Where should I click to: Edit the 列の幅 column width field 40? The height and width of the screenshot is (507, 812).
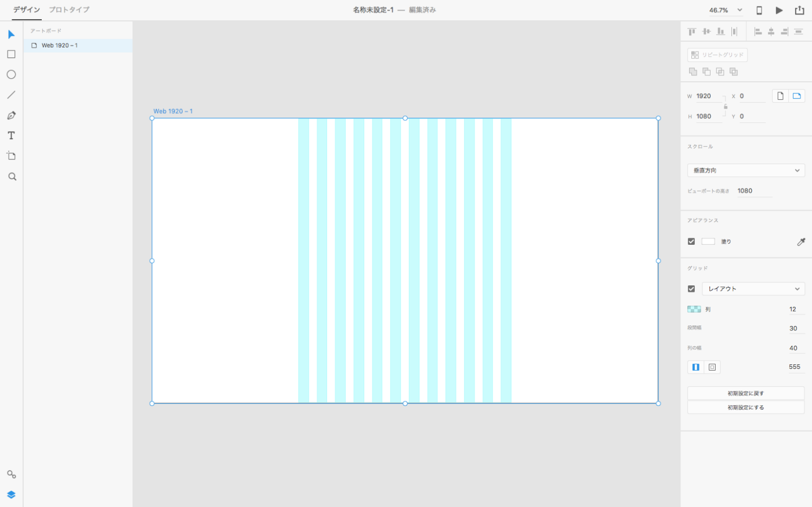(x=796, y=348)
